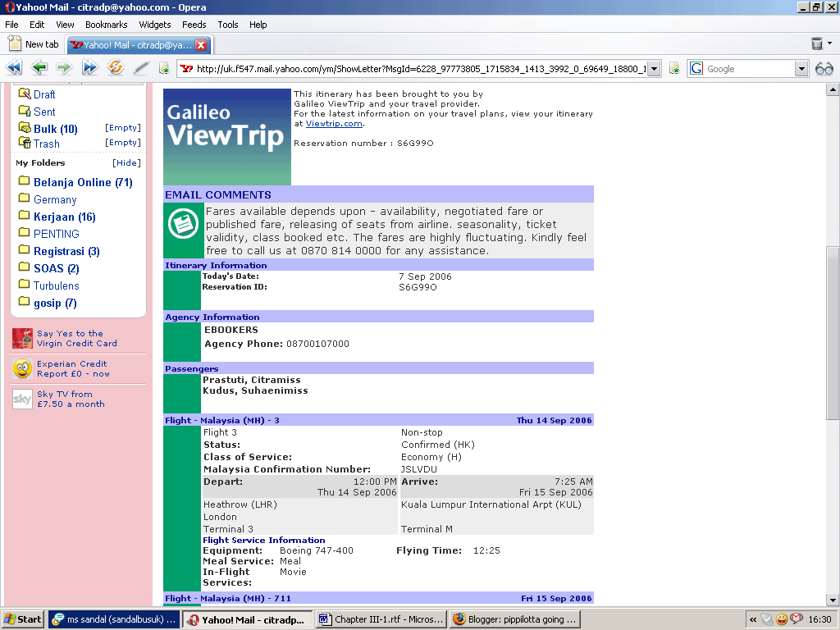Open the address bar dropdown arrow
Image resolution: width=840 pixels, height=630 pixels.
(x=654, y=69)
